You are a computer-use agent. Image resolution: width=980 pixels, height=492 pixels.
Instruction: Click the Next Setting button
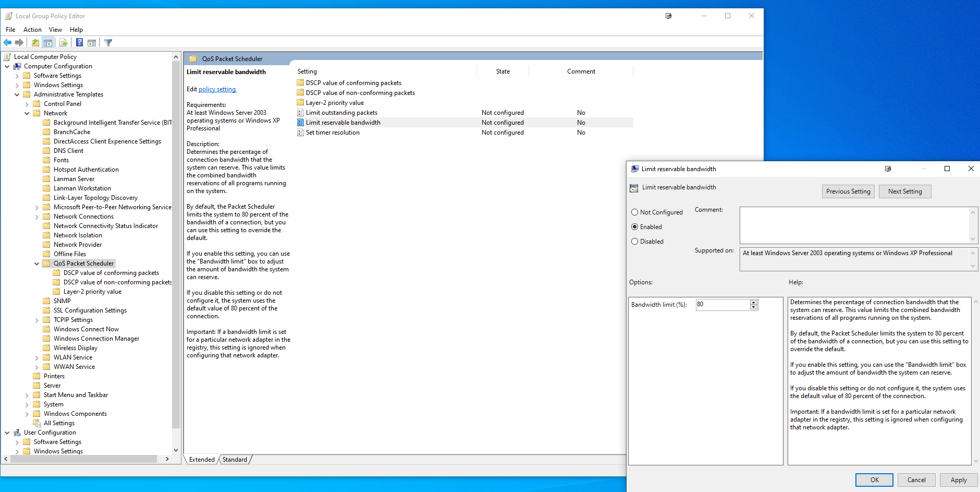click(x=905, y=191)
